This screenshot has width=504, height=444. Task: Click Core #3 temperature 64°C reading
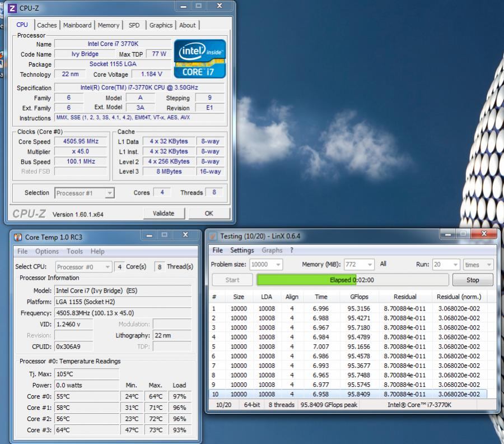(87, 430)
